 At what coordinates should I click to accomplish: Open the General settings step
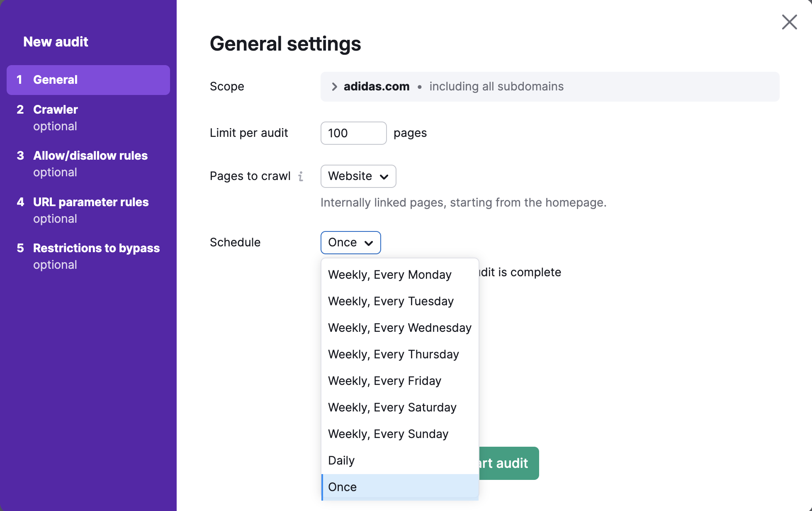[x=55, y=80]
